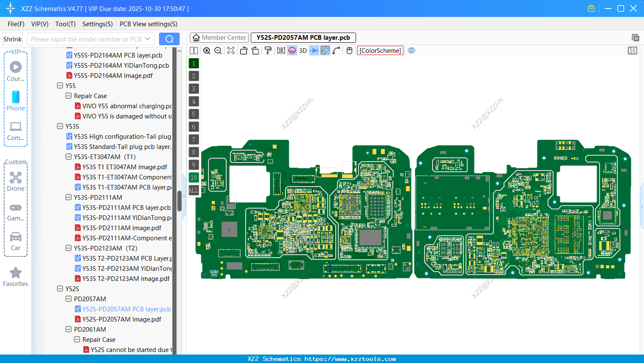Toggle the red lamp highlight tool
This screenshot has width=644, height=363.
292,50
